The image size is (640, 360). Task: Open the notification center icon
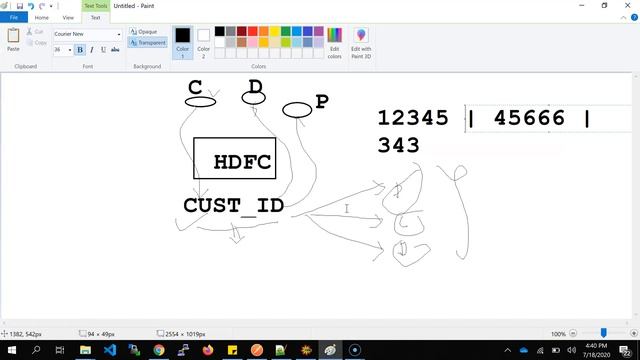[x=625, y=350]
